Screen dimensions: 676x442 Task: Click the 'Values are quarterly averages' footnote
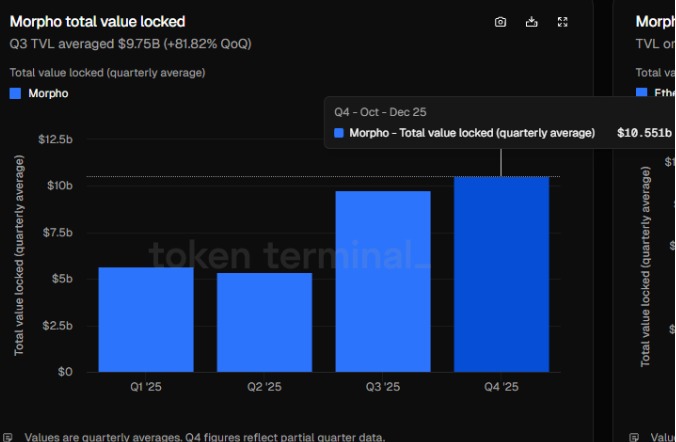coord(204,437)
